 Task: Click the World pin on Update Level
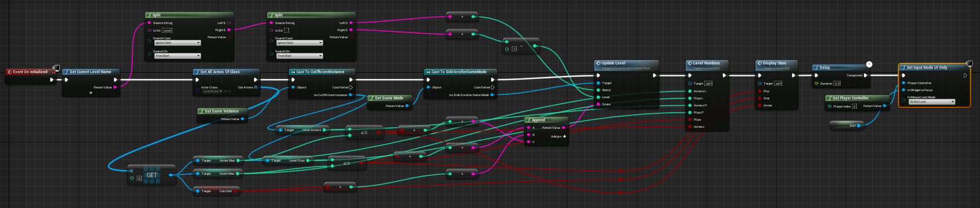(x=598, y=90)
